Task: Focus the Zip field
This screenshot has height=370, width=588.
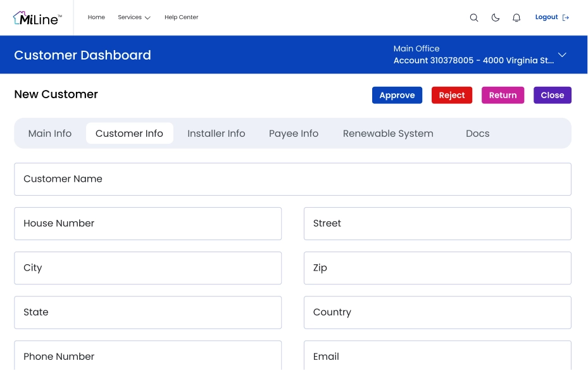Action: [x=437, y=268]
